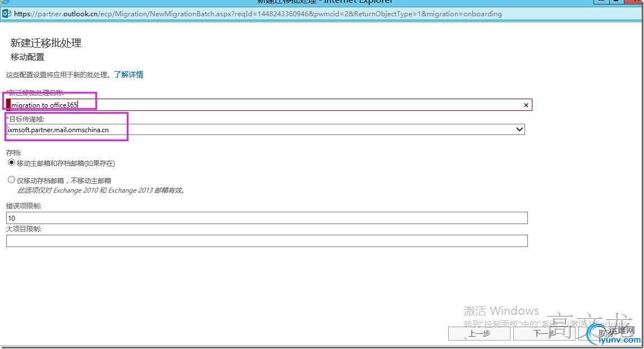Select 移动主邮箱和存档邮箱 radio option

[11, 163]
